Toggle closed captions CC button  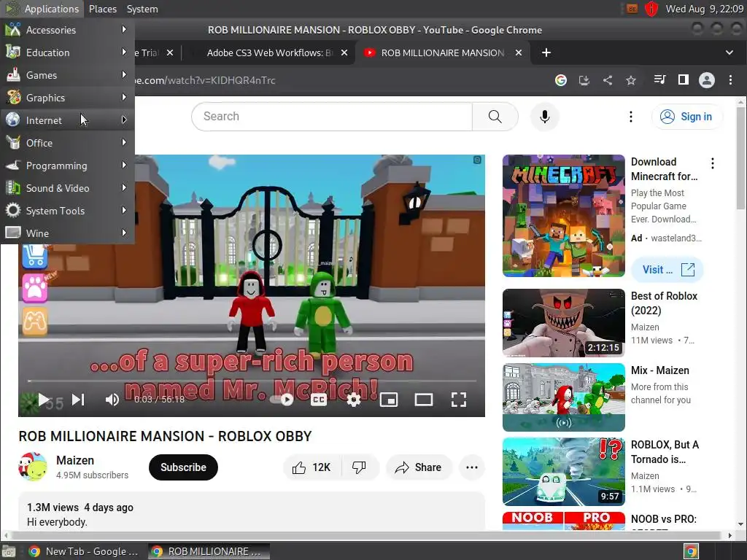click(319, 400)
